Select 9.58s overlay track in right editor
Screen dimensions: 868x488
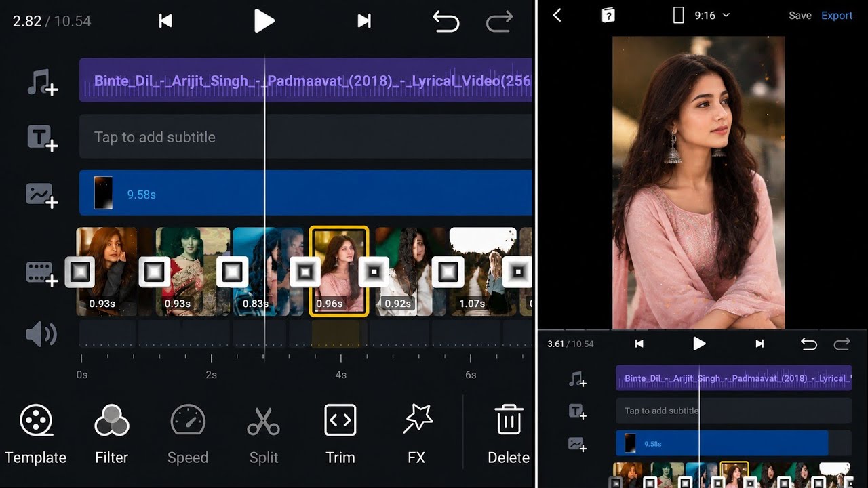click(x=722, y=443)
